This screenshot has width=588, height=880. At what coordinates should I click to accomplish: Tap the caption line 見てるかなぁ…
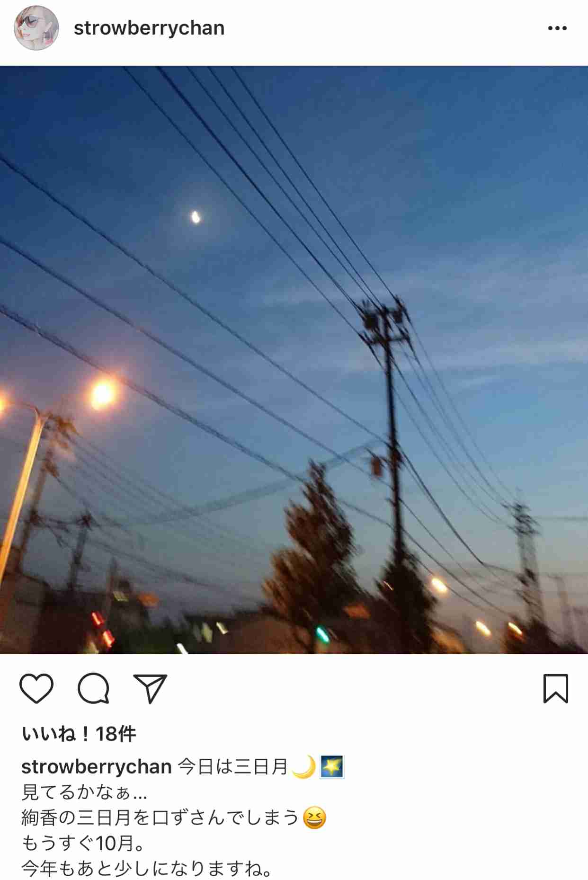[x=85, y=792]
